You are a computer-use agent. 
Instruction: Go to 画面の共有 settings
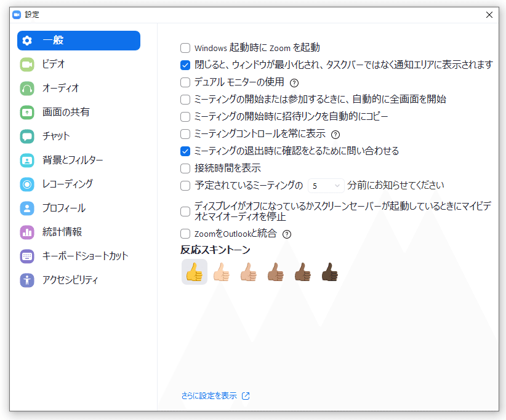point(79,113)
